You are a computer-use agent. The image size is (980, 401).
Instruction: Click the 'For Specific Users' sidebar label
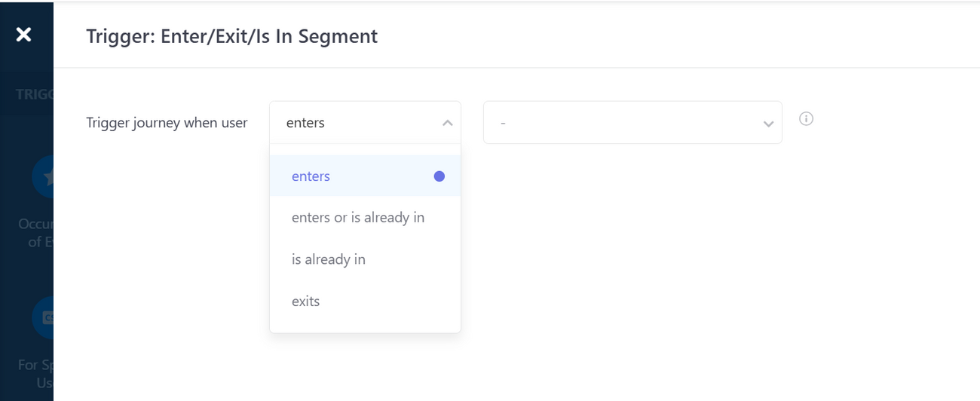click(x=35, y=374)
